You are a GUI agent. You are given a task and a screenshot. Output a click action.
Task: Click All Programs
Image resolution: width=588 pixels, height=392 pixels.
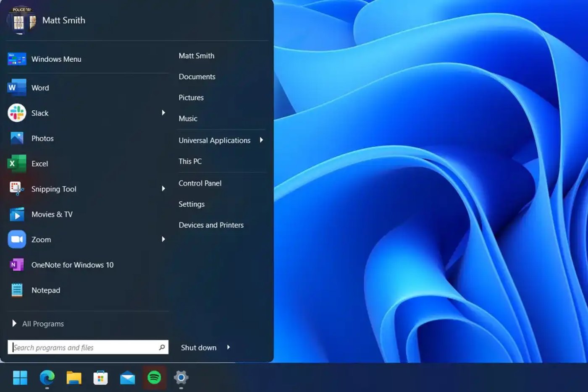click(x=42, y=324)
